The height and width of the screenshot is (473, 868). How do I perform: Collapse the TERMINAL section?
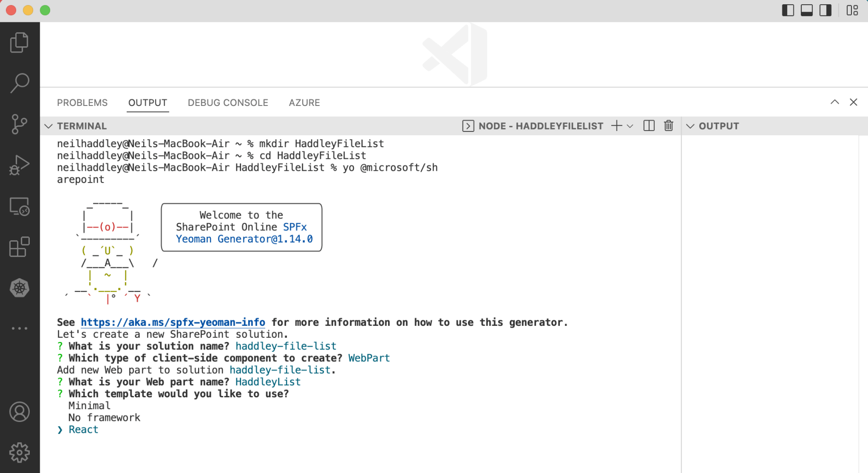(48, 126)
